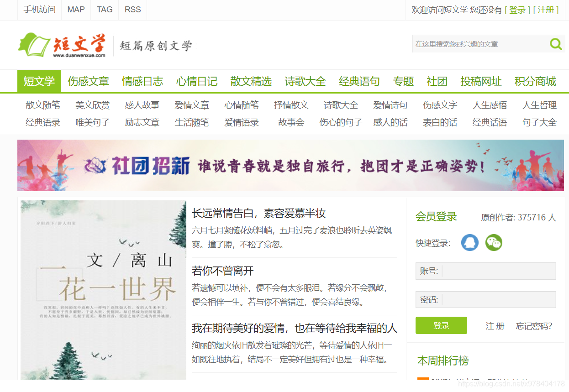The image size is (569, 392).
Task: Click 原创作者: 375716 人 text
Action: click(518, 217)
